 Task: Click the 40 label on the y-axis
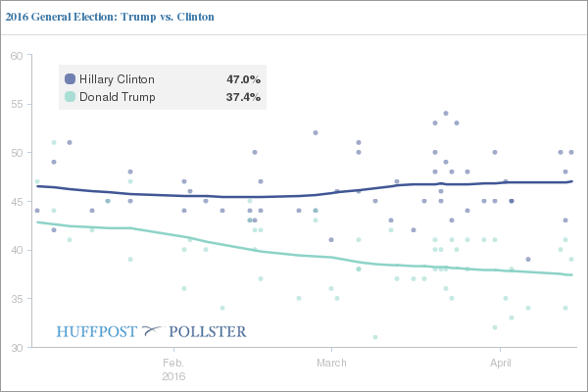click(x=17, y=250)
